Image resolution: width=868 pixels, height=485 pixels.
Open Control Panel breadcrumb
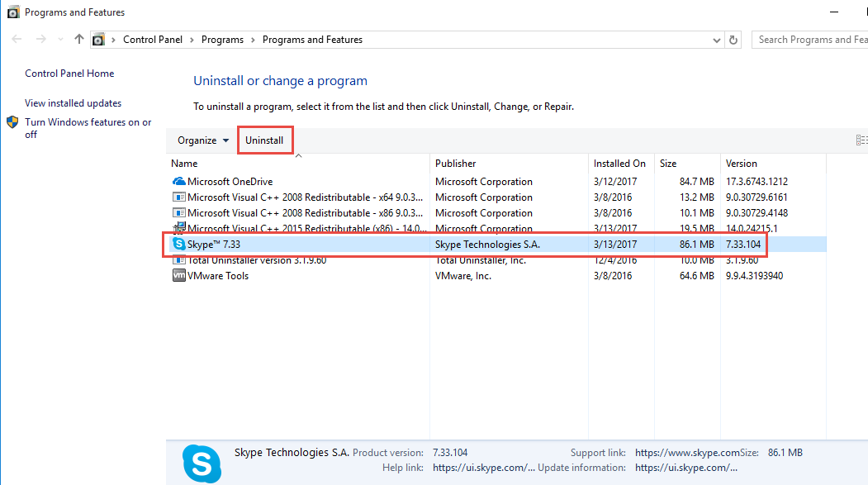152,40
